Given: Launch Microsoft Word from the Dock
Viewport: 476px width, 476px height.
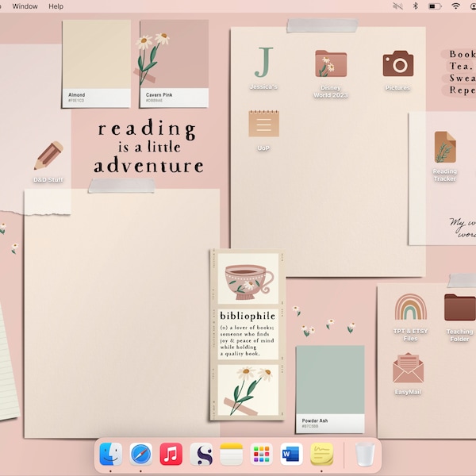Looking at the screenshot, I should pos(291,454).
